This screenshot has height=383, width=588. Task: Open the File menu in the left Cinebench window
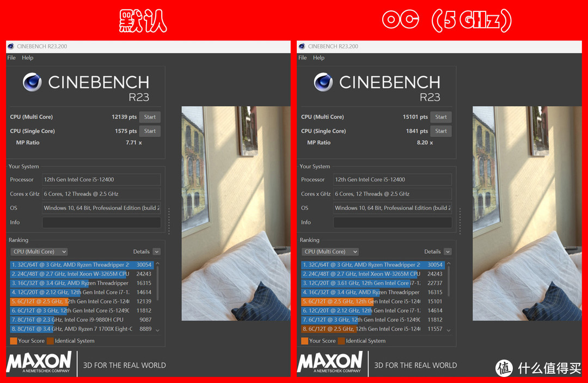click(x=11, y=58)
